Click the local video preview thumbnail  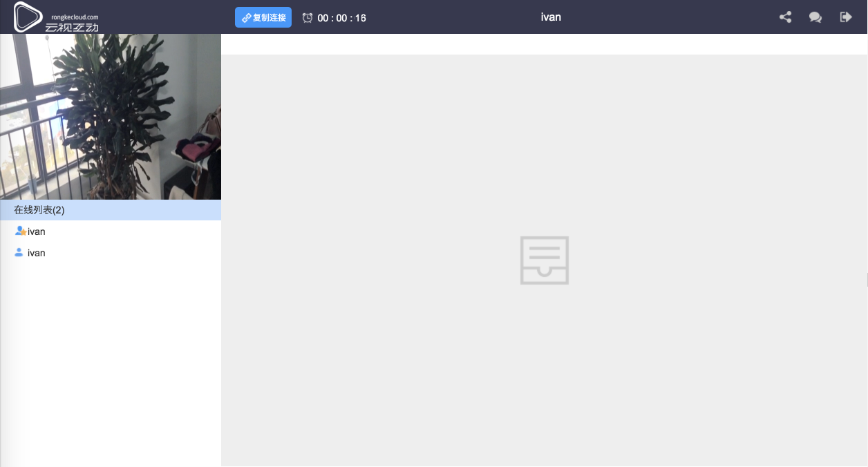tap(111, 117)
